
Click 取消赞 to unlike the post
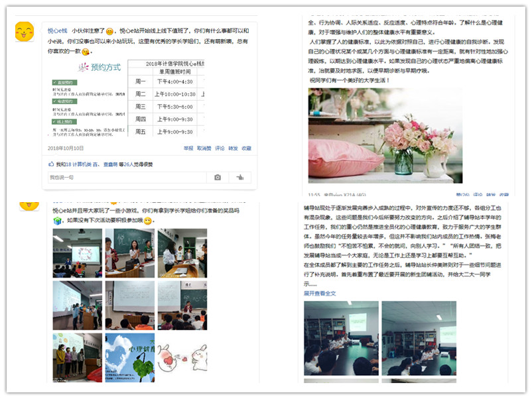(x=204, y=148)
